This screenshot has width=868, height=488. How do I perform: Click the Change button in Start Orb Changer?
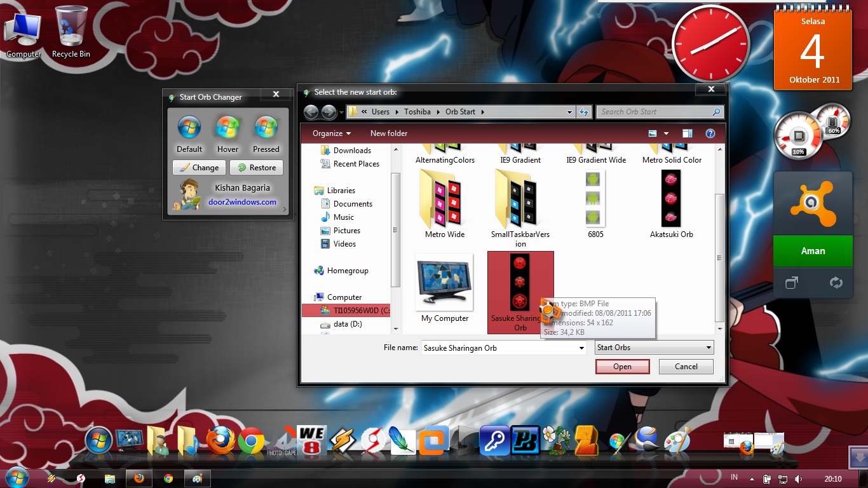tap(200, 168)
